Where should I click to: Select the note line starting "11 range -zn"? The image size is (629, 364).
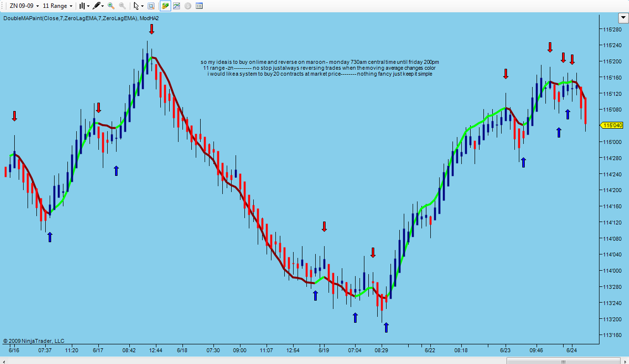click(319, 68)
